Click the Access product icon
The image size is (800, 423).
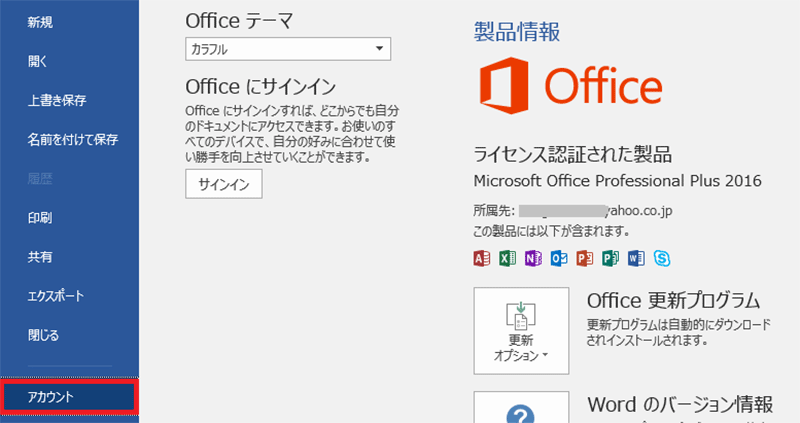point(482,258)
